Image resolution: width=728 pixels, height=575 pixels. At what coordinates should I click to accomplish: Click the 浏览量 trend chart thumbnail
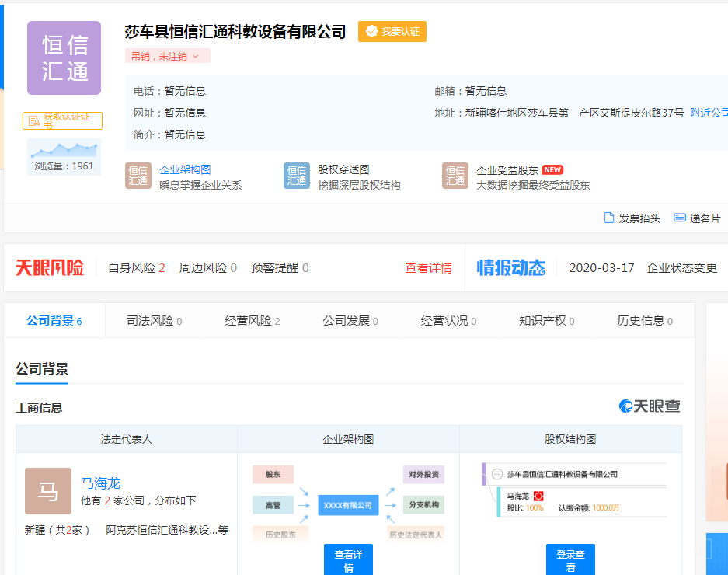(64, 149)
